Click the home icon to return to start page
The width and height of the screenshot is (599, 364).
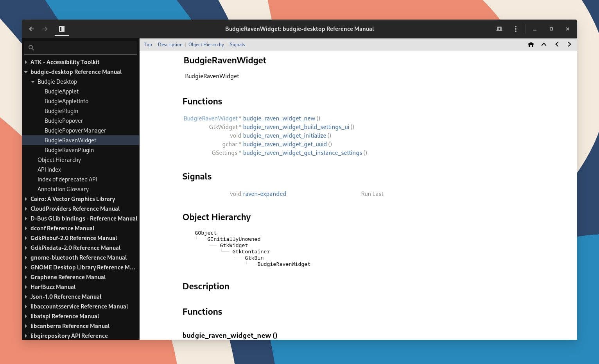(531, 44)
